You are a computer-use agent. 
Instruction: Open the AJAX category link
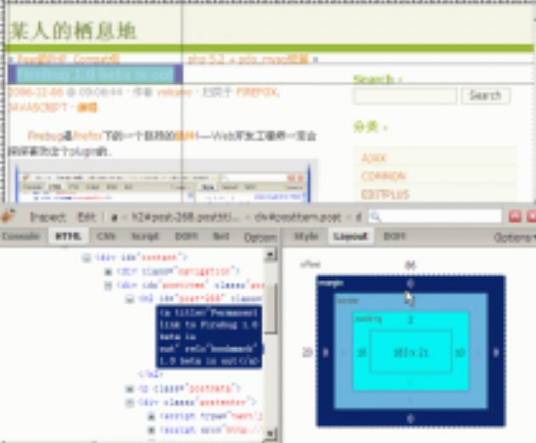(374, 158)
